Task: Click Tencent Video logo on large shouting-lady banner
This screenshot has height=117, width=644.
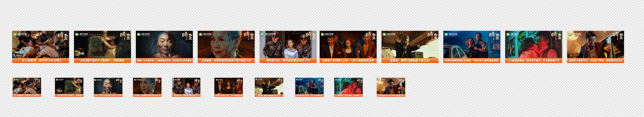Action: (x=389, y=34)
